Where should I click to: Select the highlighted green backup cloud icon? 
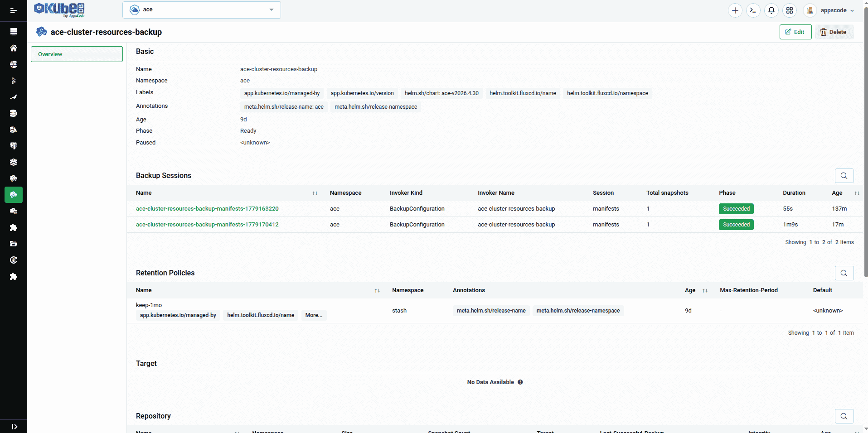(14, 195)
